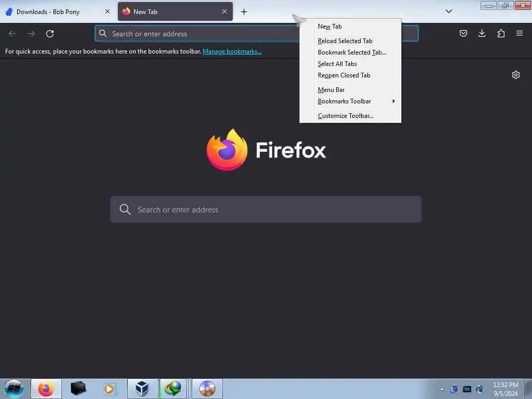Click the Forward navigation arrow
The width and height of the screenshot is (532, 399).
[x=31, y=34]
